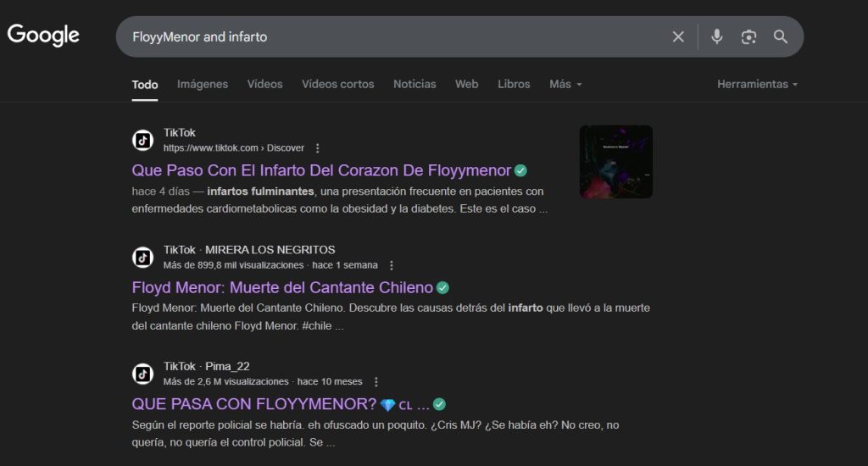Click 'TikTok · Pima_22' source name
Image resolution: width=868 pixels, height=466 pixels.
click(x=207, y=366)
